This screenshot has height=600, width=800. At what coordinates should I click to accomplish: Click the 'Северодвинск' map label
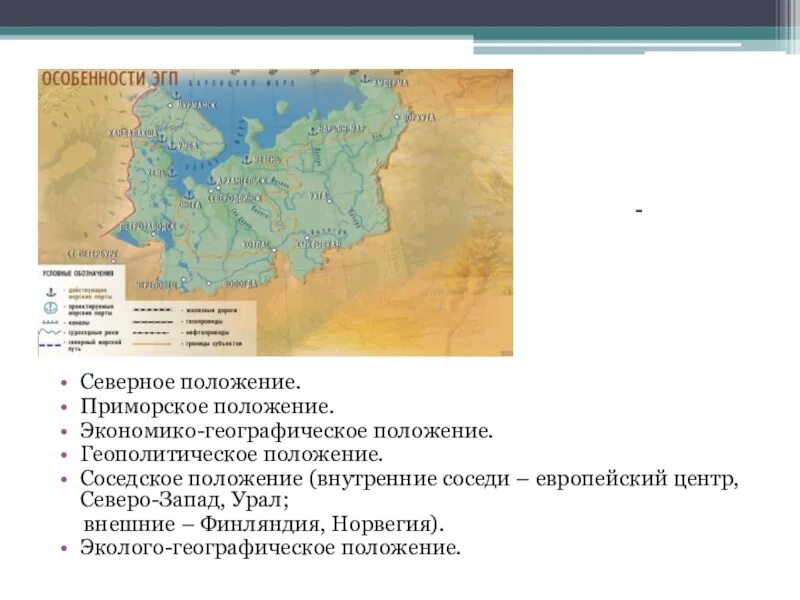pos(235,198)
